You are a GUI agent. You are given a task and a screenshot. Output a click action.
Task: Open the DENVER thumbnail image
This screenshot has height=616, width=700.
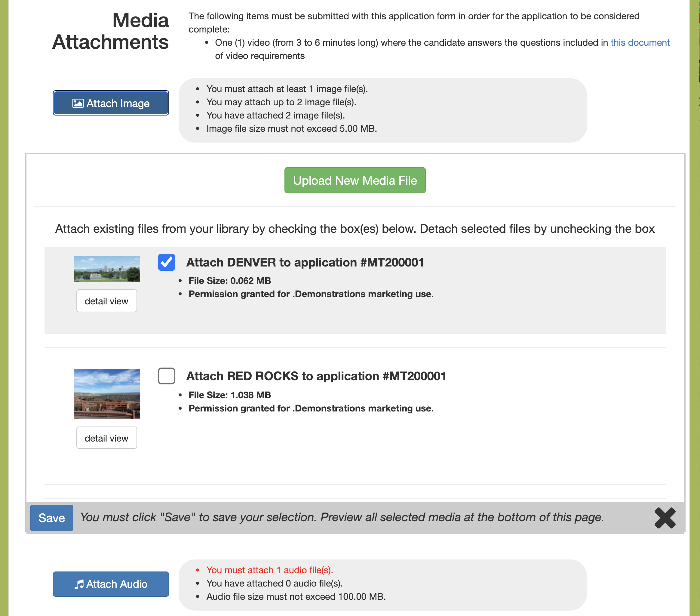[x=107, y=269]
